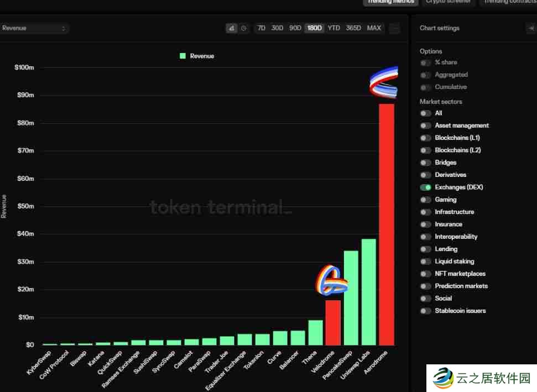Open the Revenue metric dropdown
Viewport: 537px width, 392px height.
point(34,28)
